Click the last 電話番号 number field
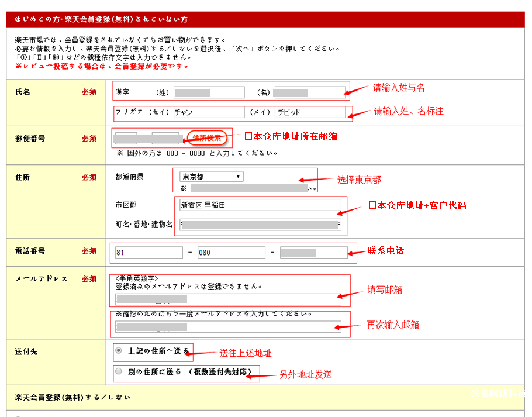The width and height of the screenshot is (532, 417). (x=313, y=253)
